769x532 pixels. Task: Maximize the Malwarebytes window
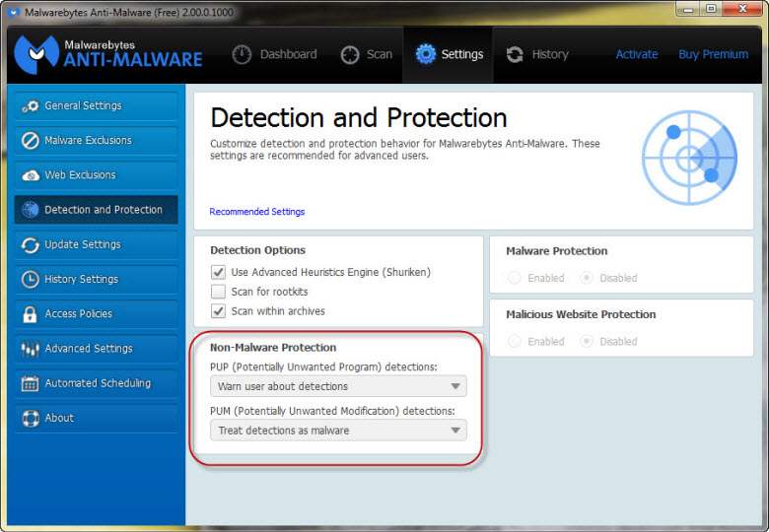click(x=710, y=9)
